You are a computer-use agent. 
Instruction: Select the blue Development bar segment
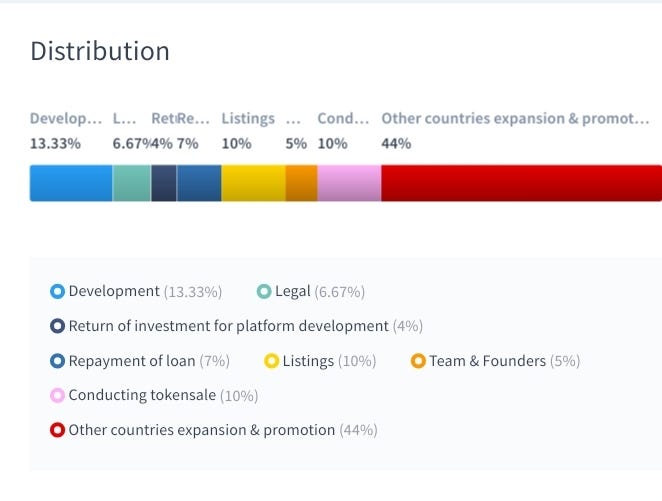tap(70, 183)
